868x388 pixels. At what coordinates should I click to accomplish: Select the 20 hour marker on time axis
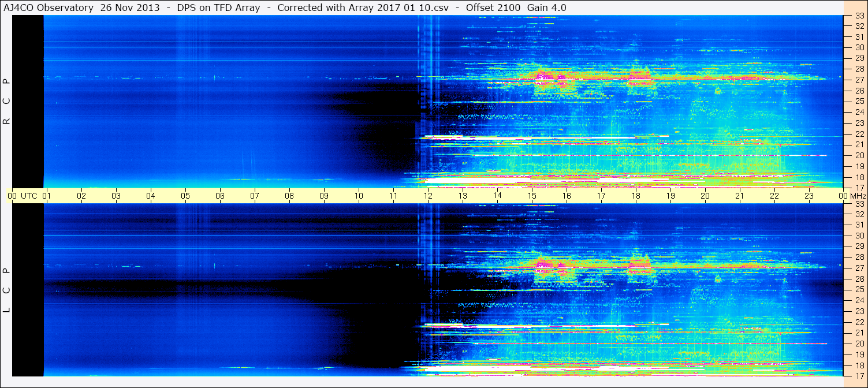[705, 196]
